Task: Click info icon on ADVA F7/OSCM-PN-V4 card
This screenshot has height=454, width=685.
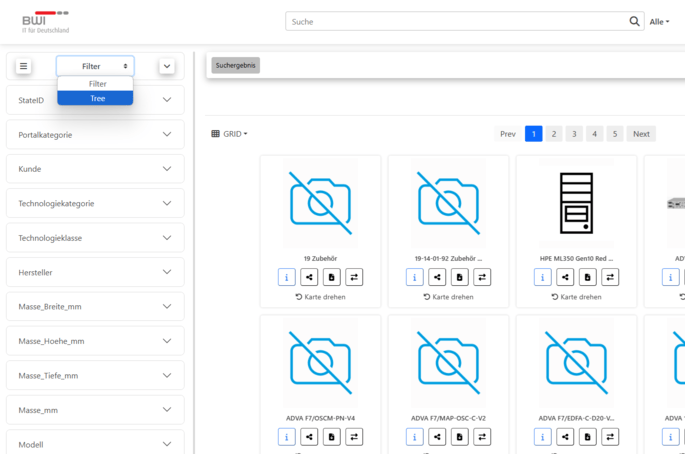Action: pos(286,436)
